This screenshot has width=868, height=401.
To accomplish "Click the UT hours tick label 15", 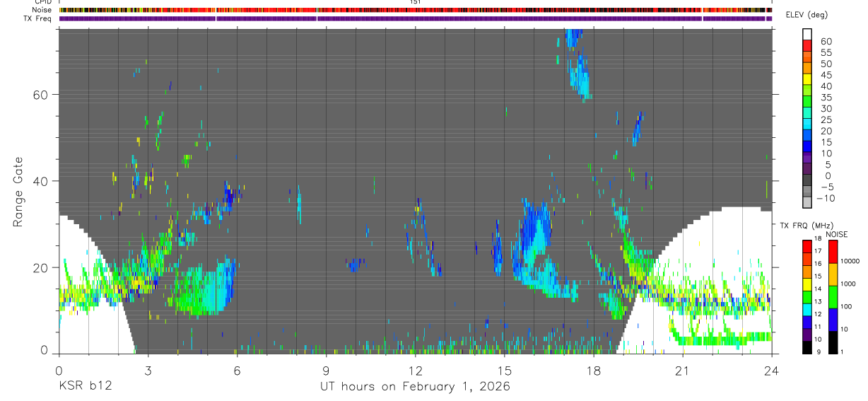I will click(505, 370).
